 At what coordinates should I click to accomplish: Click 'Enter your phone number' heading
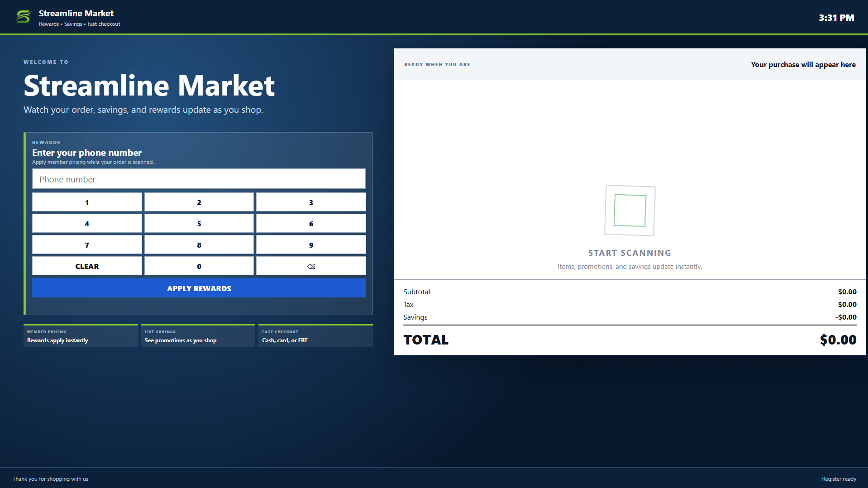tap(87, 153)
